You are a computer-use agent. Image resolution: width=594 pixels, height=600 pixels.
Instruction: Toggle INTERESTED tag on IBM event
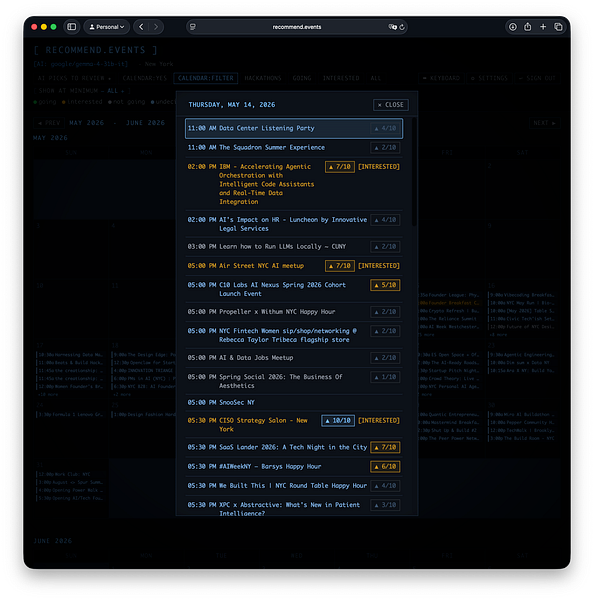(x=379, y=167)
